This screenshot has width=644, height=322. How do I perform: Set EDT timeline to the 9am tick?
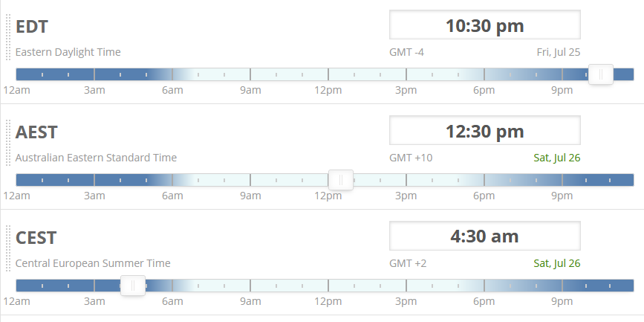pos(250,74)
